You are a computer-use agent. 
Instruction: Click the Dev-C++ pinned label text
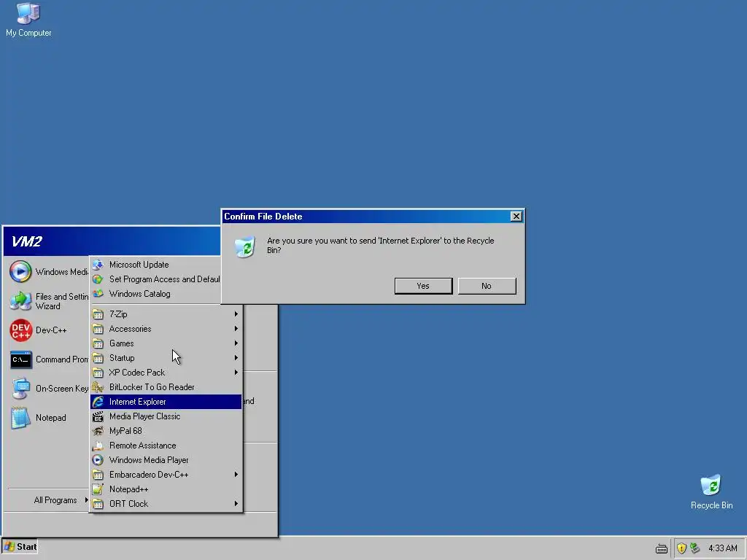pyautogui.click(x=51, y=330)
